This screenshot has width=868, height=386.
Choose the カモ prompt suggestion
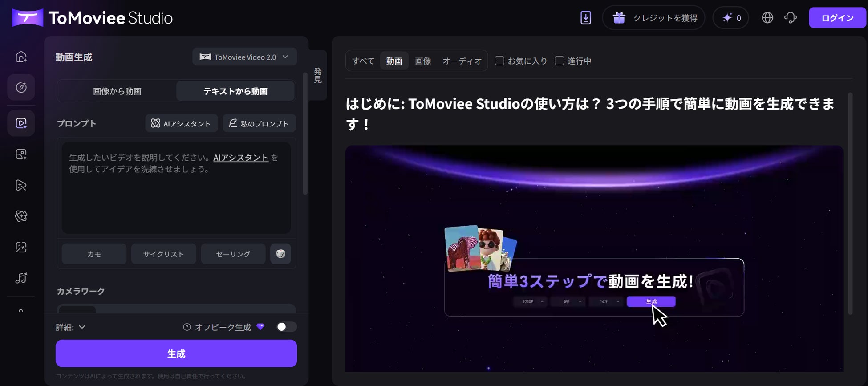[94, 254]
